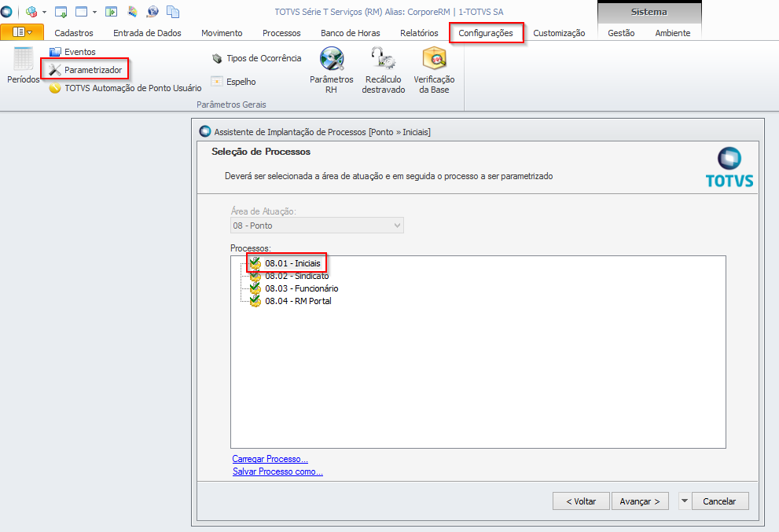Open the Área de Atuação dropdown

(x=317, y=226)
